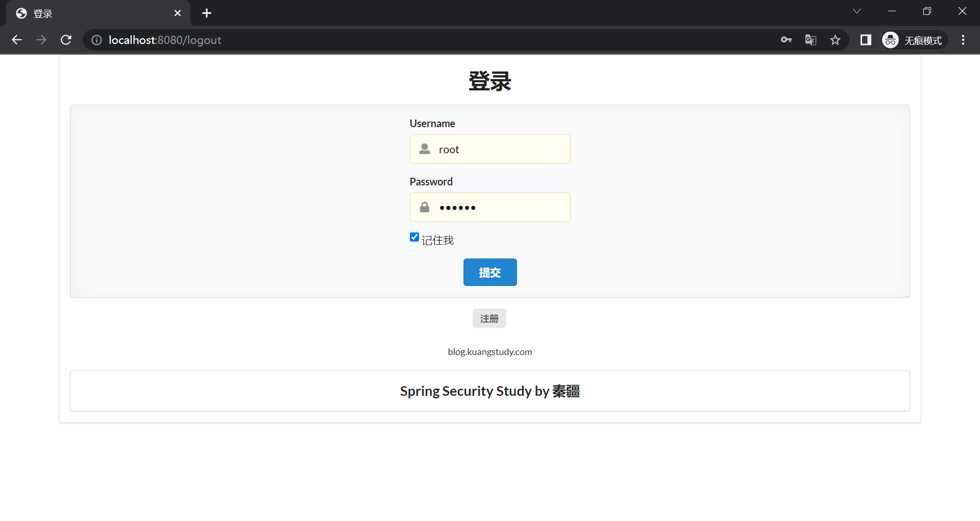
Task: Click the 注册 button
Action: [x=489, y=318]
